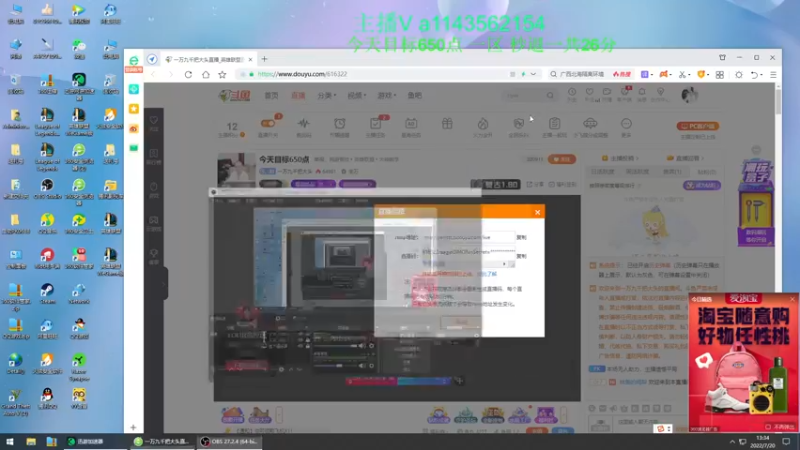Open the user avatar in Douyu header
Image resolution: width=800 pixels, height=450 pixels.
pos(689,95)
